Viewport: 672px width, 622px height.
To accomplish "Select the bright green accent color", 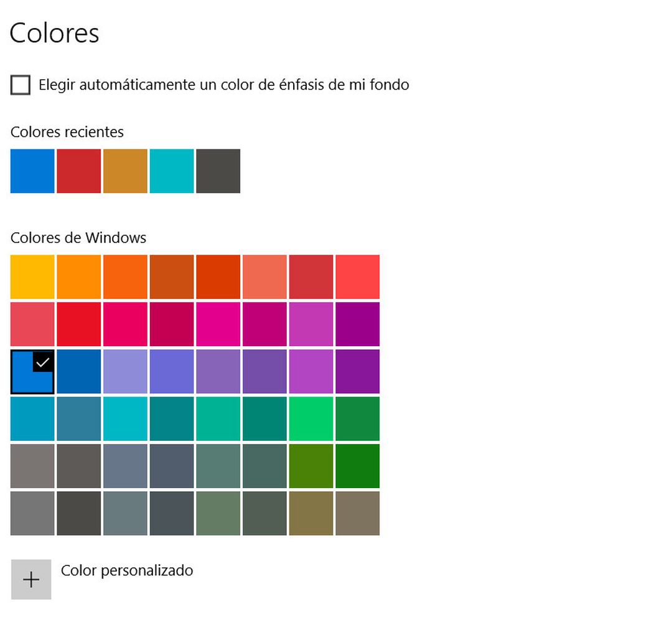I will pos(310,418).
